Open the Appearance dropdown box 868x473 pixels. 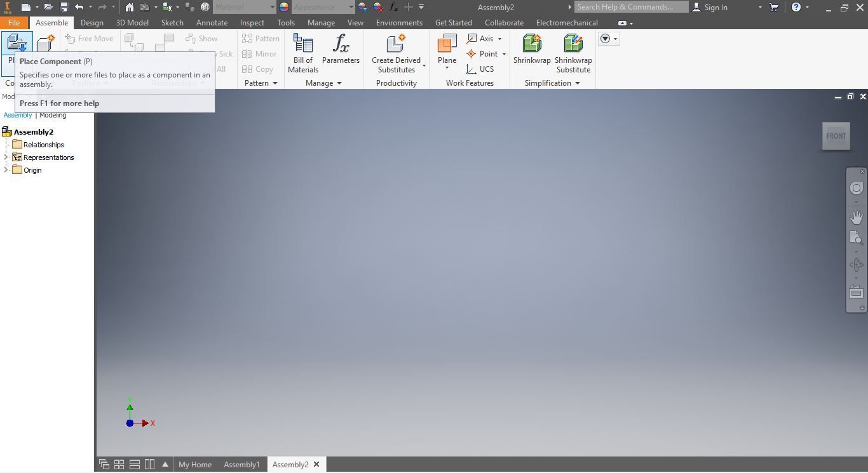click(323, 7)
